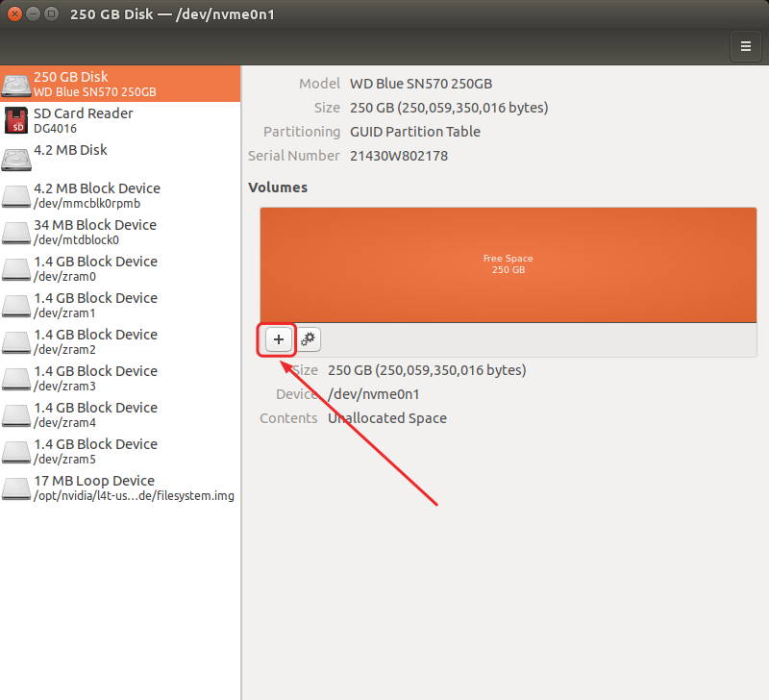The width and height of the screenshot is (769, 700).
Task: Click the red SD card icon
Action: tap(16, 120)
